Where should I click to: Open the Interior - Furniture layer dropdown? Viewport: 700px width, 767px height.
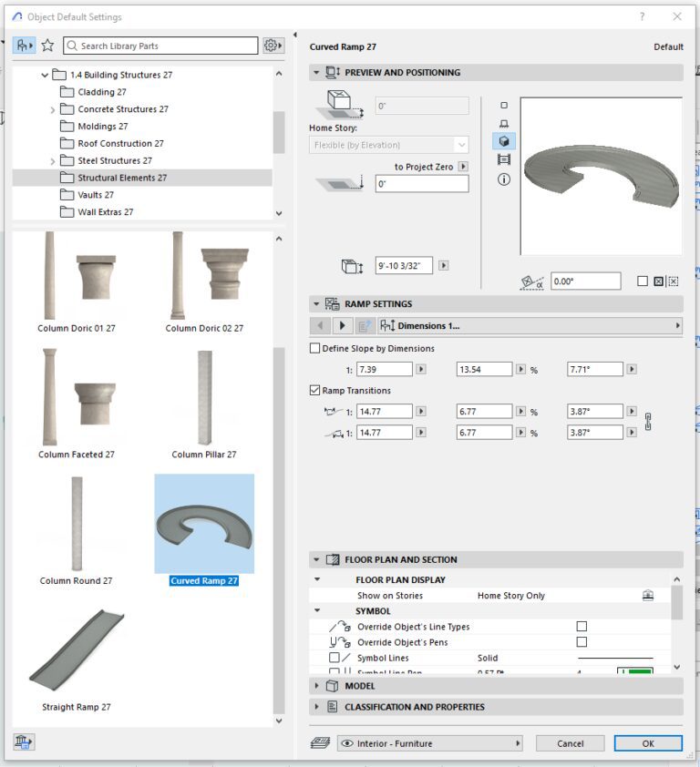point(429,743)
